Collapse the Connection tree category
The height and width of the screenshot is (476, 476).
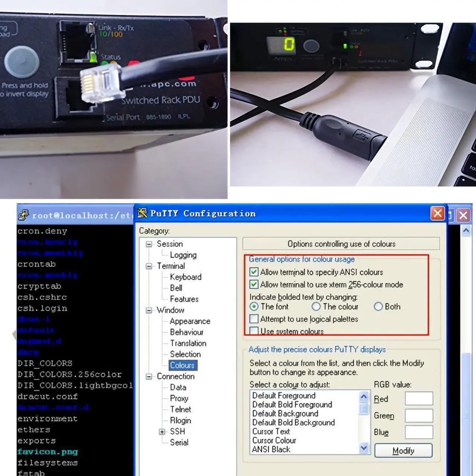pos(149,377)
